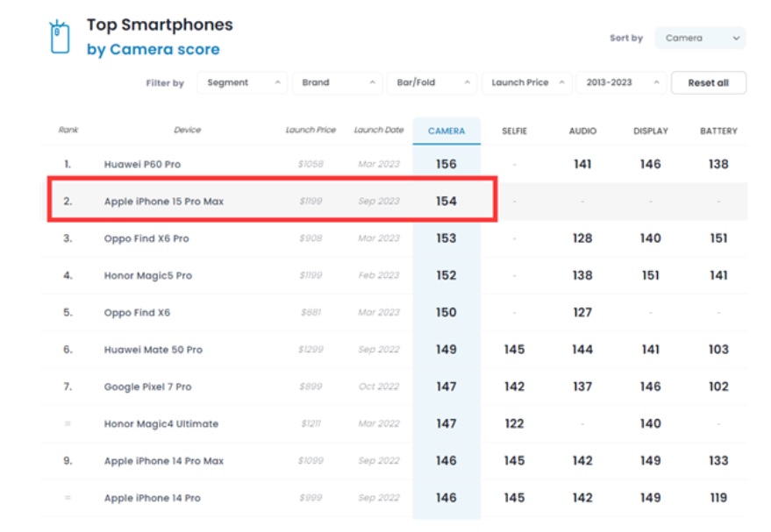Open the Huawei P60 Pro entry
Screen dimensions: 771x532
tap(142, 164)
